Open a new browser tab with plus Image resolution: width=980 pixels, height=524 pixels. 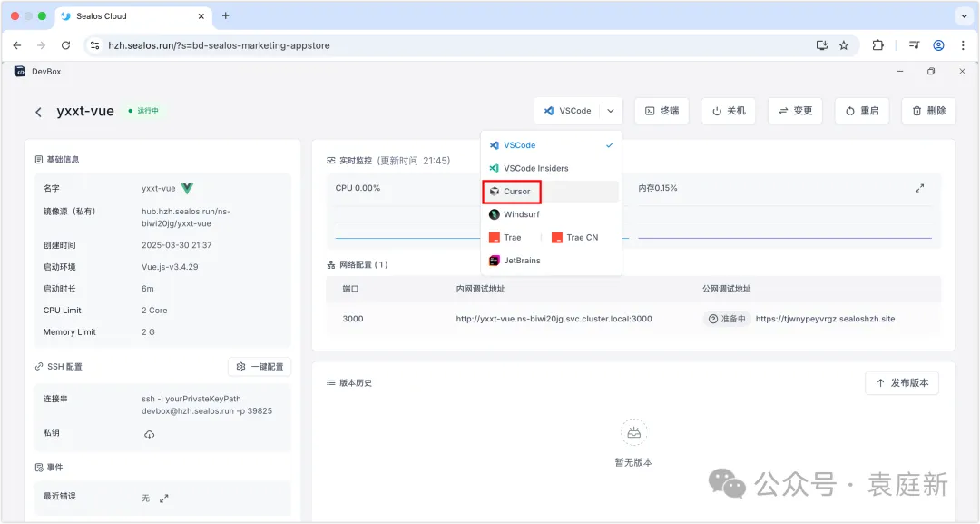pyautogui.click(x=226, y=15)
